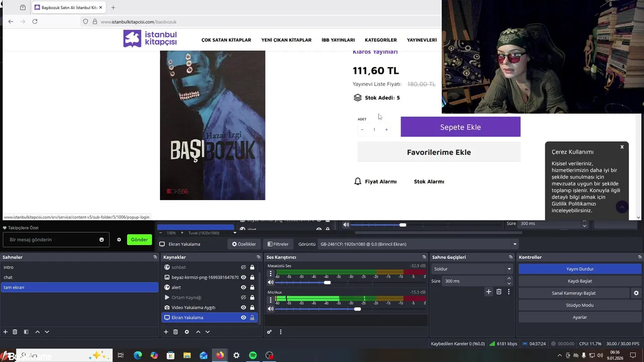The image size is (644, 362).
Task: Adjust Masaüstü Ses volume slider
Action: (x=328, y=283)
